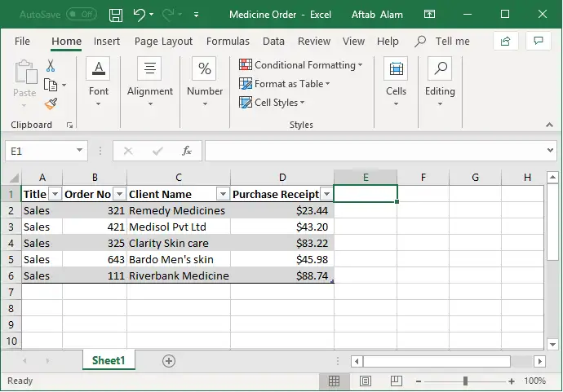Open the Client Name filter dropdown
This screenshot has height=392, width=563.
click(223, 194)
